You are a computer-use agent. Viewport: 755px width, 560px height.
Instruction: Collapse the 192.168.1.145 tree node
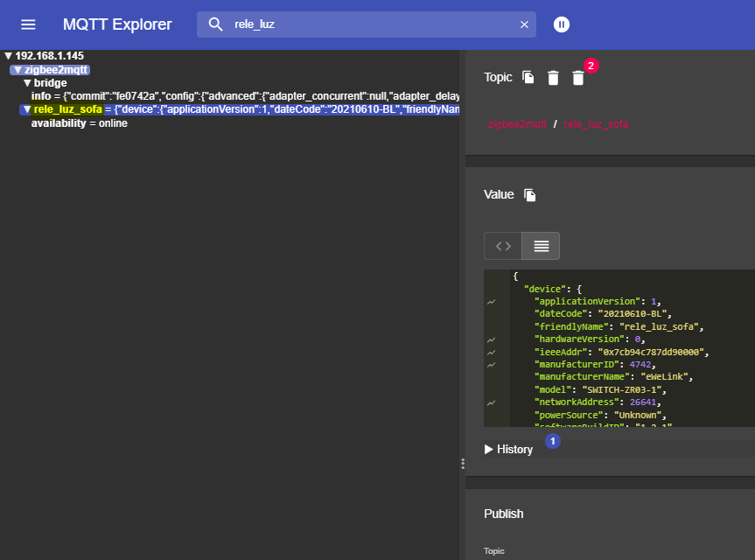click(9, 56)
